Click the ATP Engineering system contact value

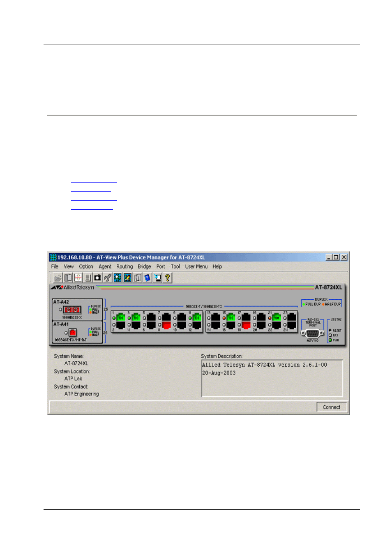point(81,394)
